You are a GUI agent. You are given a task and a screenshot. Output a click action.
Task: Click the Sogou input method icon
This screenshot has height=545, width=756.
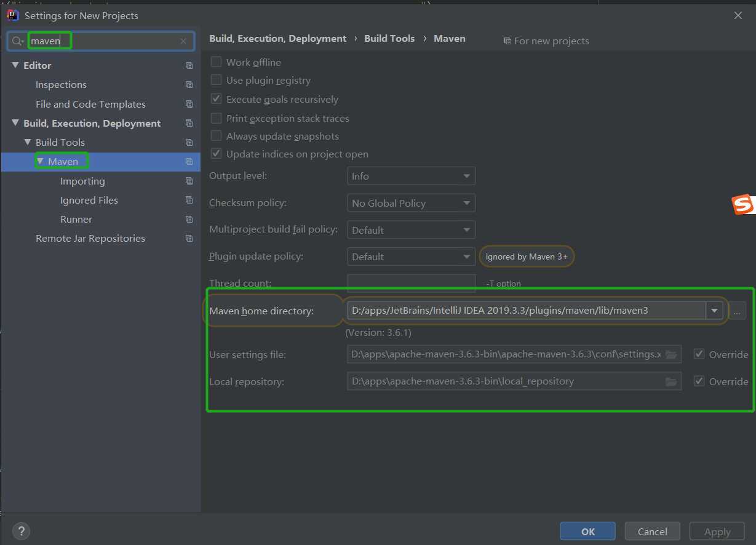(x=743, y=205)
